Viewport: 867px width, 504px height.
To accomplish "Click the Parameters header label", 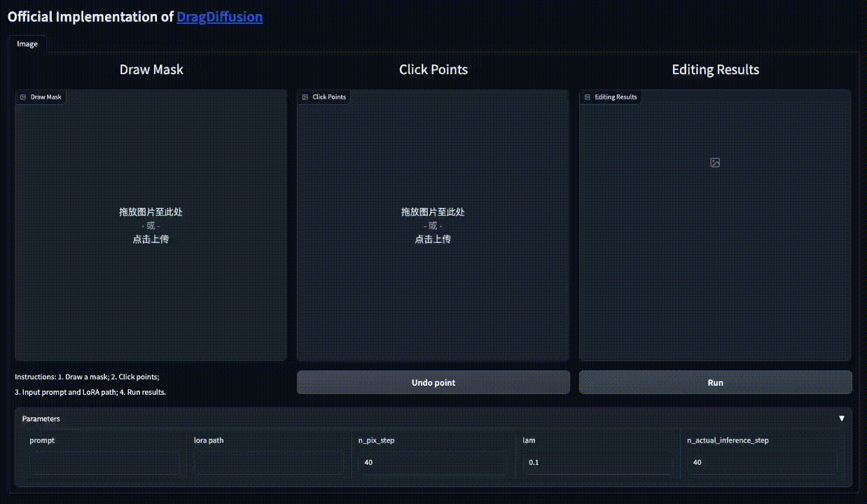I will [41, 419].
